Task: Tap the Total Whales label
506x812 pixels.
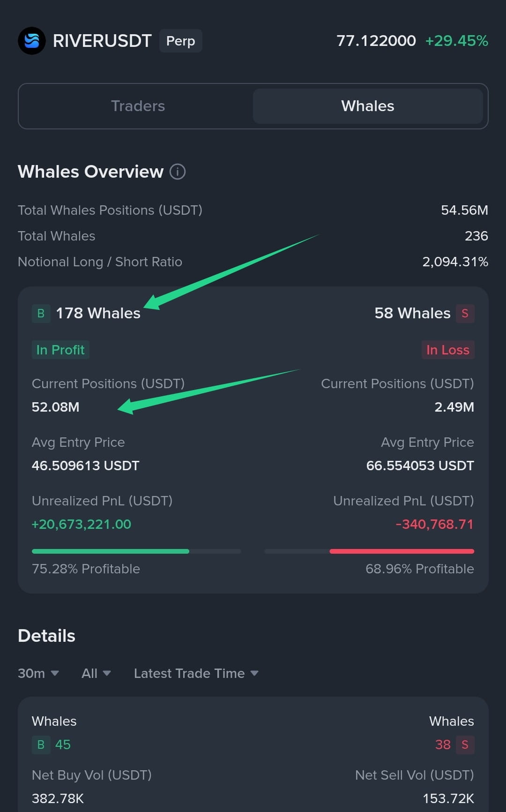Action: point(56,236)
